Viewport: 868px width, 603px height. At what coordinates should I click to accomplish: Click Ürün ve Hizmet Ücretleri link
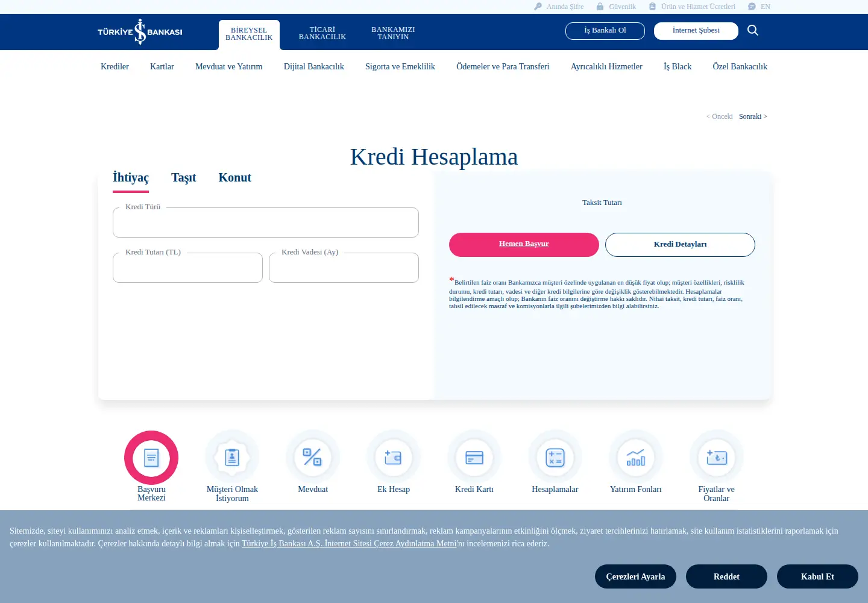692,7
